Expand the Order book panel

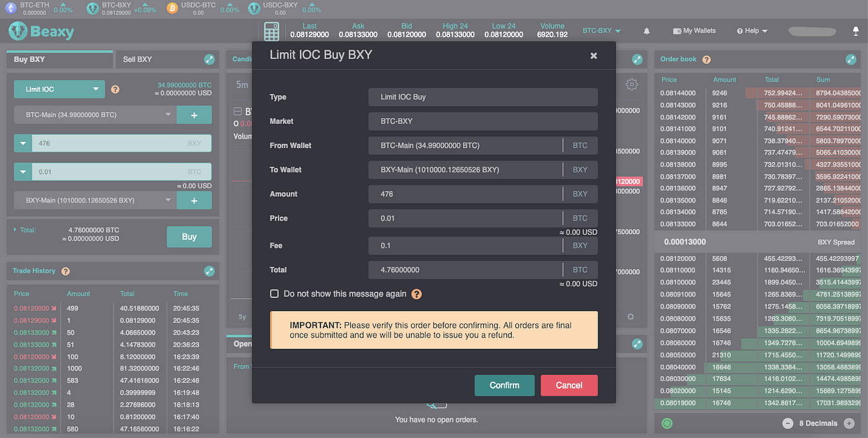pos(851,59)
